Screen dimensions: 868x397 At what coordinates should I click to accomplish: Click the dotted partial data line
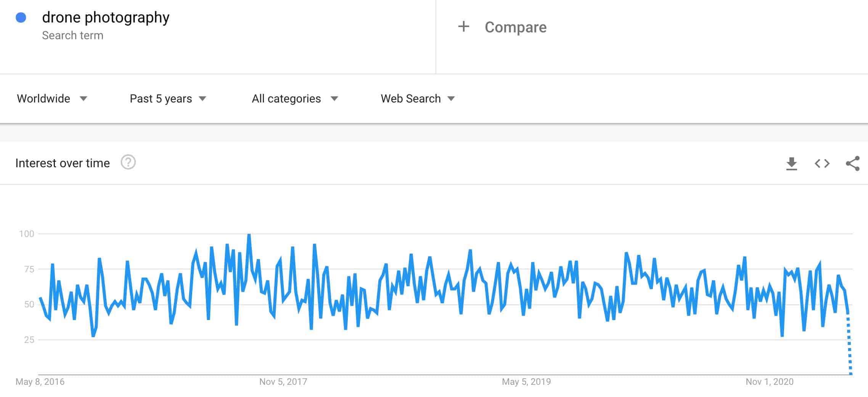(x=849, y=347)
